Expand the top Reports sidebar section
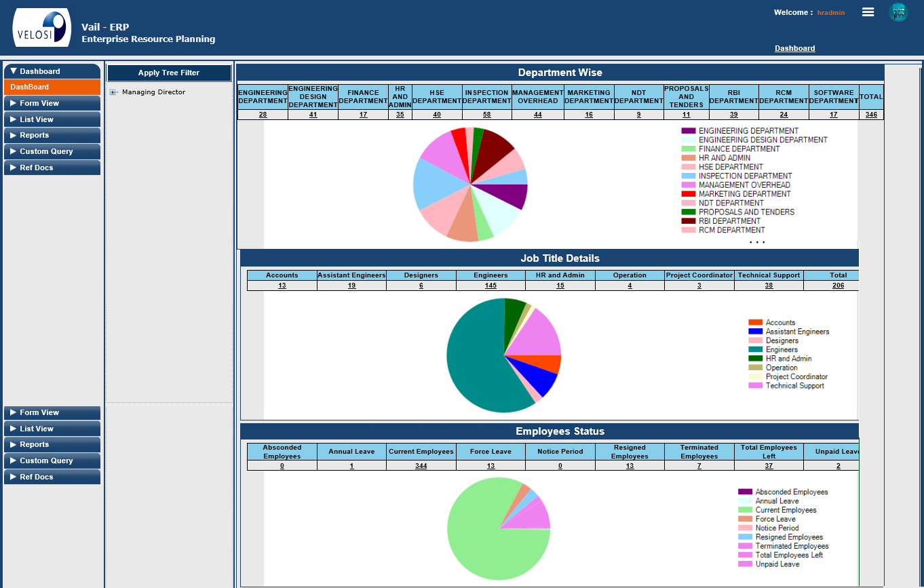Screen dimensions: 924x588 pos(52,135)
